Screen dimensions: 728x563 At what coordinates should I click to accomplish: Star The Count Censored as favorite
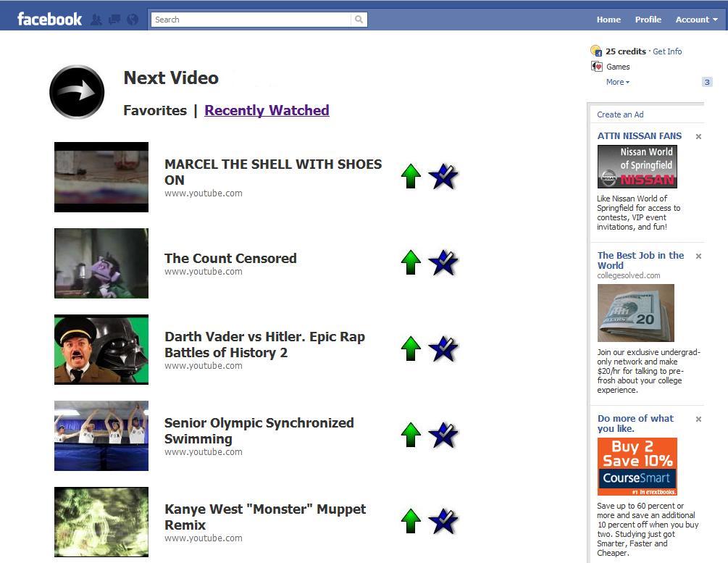click(443, 262)
